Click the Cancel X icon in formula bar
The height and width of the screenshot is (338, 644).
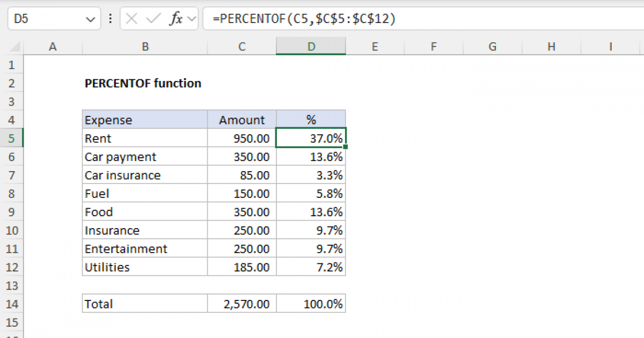click(x=131, y=19)
